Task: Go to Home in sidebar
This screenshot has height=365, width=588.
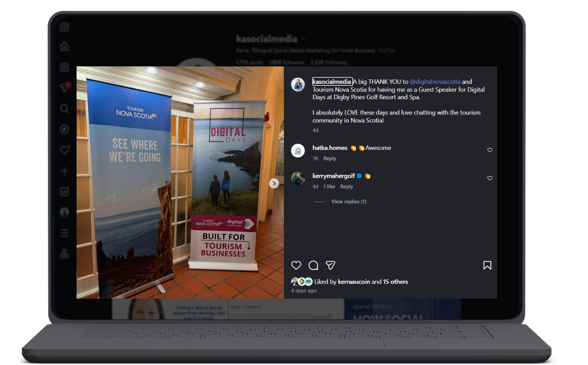Action: tap(64, 47)
